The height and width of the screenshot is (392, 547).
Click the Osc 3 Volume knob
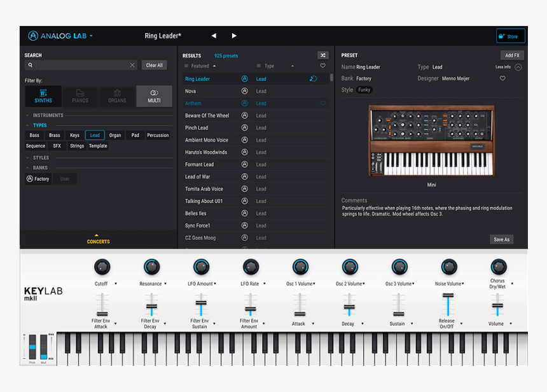click(x=399, y=267)
